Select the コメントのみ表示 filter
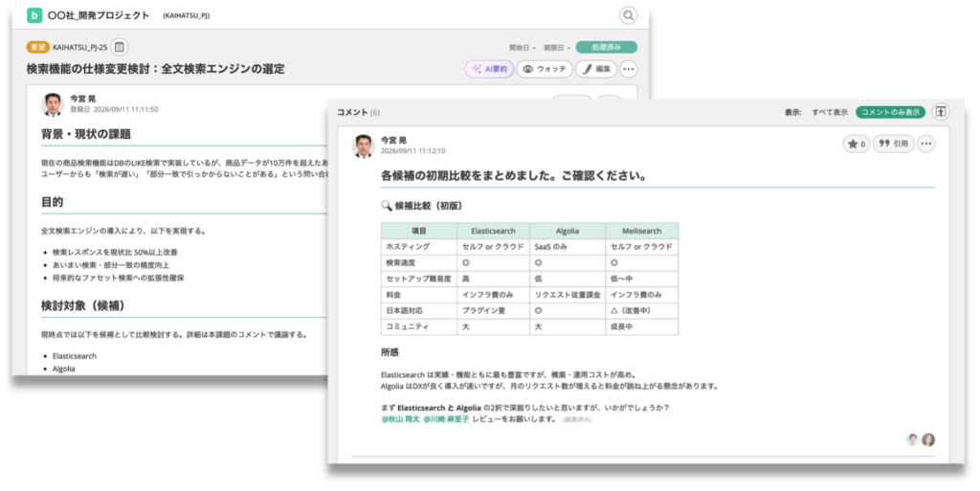980x491 pixels. (x=891, y=112)
